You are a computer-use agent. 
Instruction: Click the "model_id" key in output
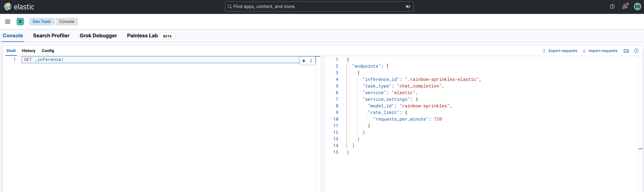tap(381, 106)
